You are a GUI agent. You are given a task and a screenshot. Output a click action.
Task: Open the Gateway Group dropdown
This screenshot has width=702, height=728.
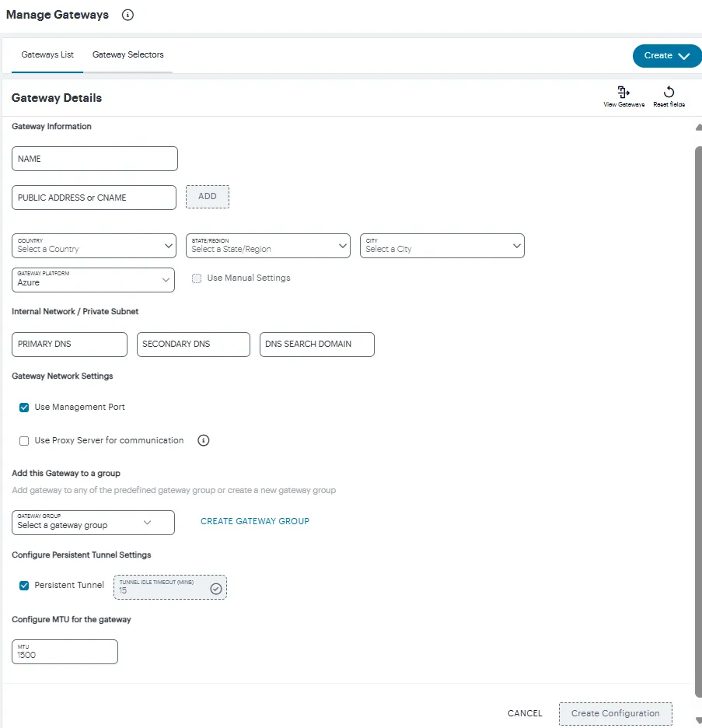point(93,523)
